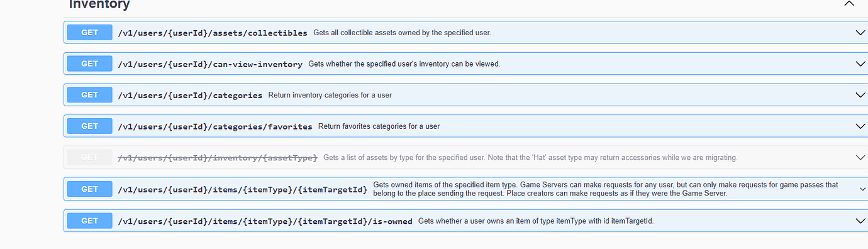Click GET badge for can-view-inventory endpoint

pos(90,64)
